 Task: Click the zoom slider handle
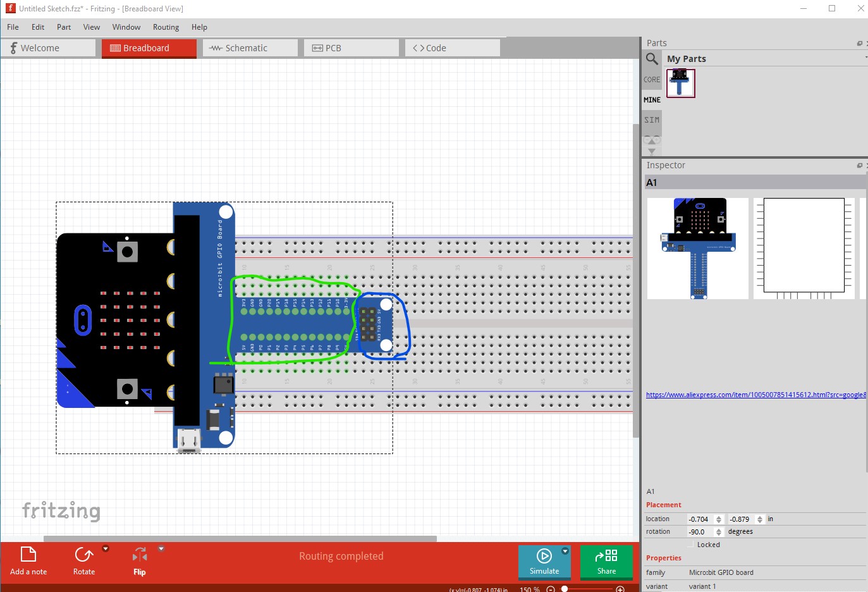point(565,589)
